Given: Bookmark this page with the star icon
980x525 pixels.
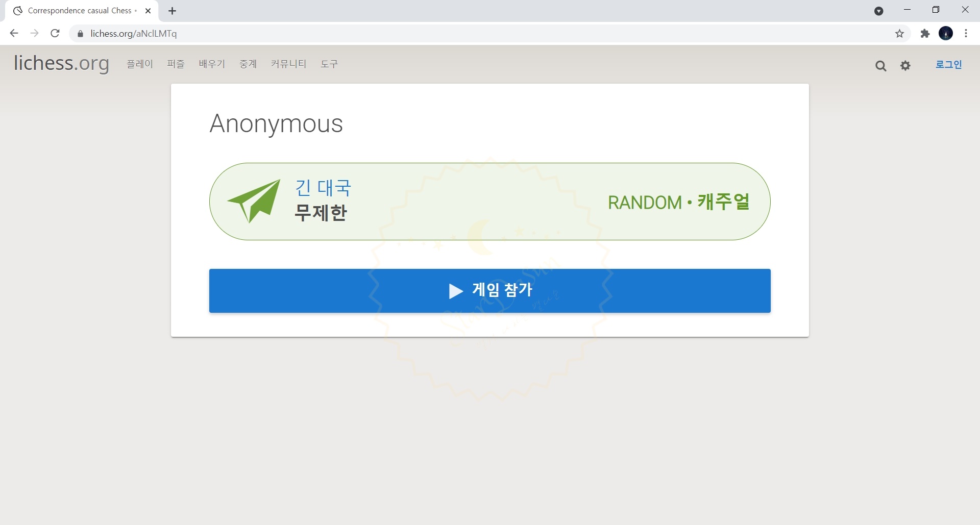Looking at the screenshot, I should tap(899, 34).
